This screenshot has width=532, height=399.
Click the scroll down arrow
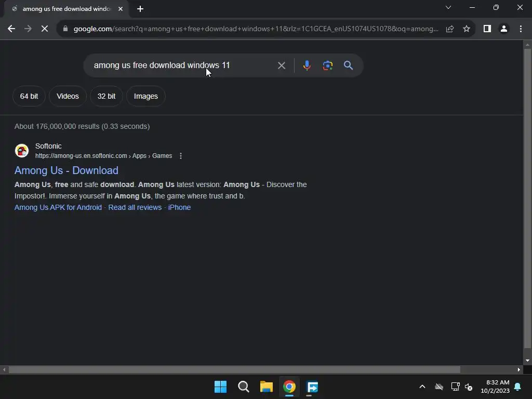click(x=527, y=361)
